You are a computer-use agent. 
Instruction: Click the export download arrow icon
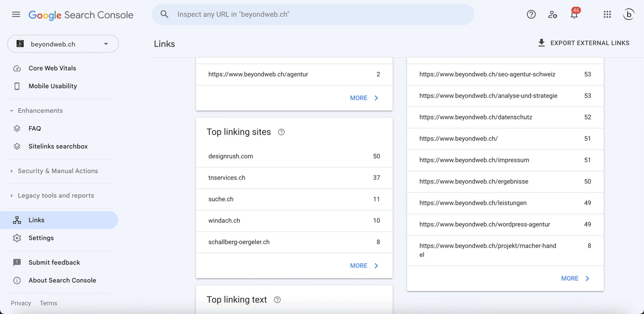[x=541, y=43]
